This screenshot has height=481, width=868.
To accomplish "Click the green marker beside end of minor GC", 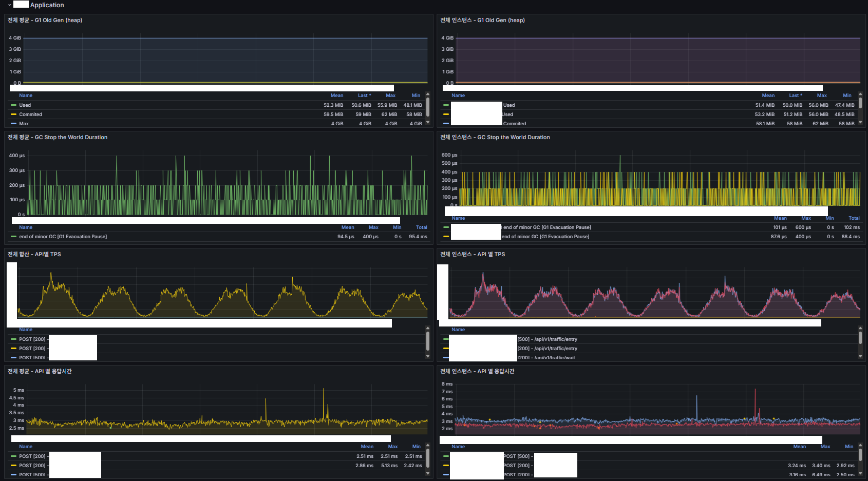I will point(14,236).
